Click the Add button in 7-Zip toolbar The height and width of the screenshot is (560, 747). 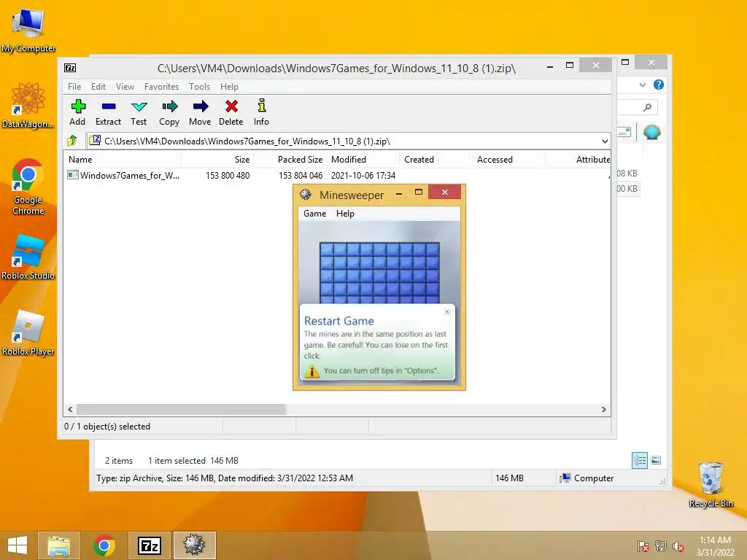(x=77, y=113)
